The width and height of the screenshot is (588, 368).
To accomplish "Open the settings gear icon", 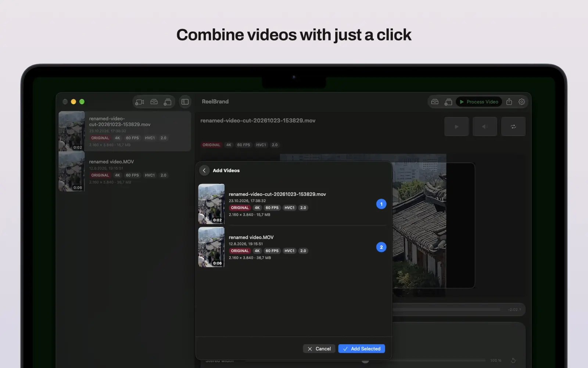I will tap(521, 102).
